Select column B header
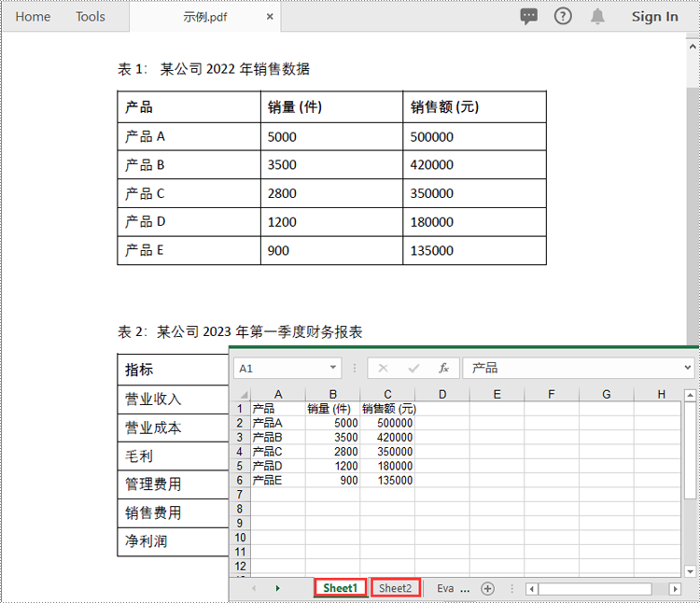Viewport: 700px width, 603px height. [332, 394]
